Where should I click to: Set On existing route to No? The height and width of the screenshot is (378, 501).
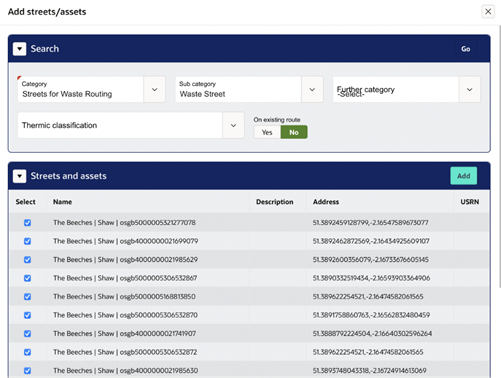coord(294,132)
